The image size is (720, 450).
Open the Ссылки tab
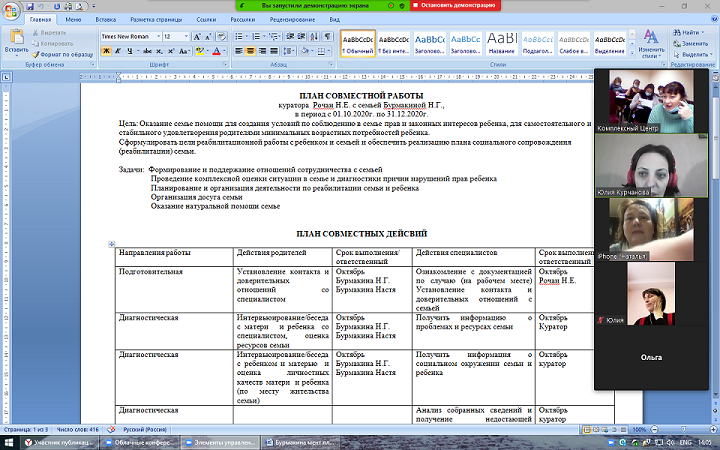pyautogui.click(x=206, y=19)
